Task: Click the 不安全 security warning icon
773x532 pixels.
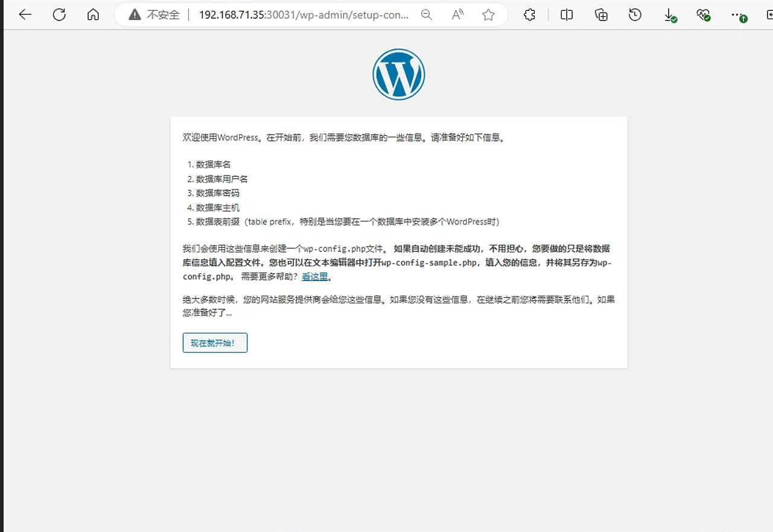Action: 135,15
